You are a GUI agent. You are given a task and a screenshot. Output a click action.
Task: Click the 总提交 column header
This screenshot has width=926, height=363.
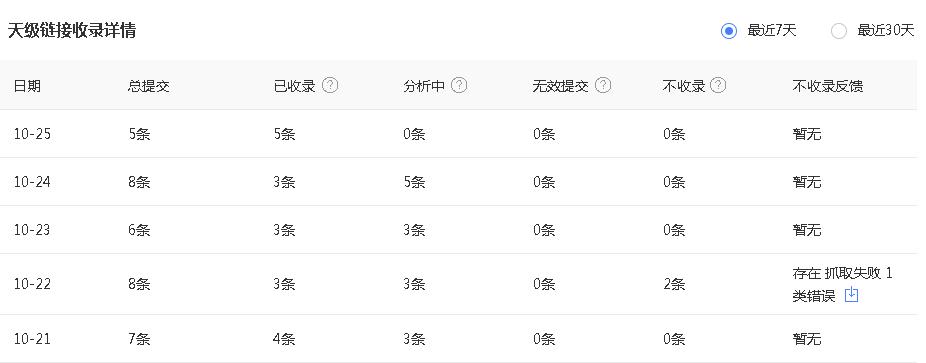coord(148,86)
